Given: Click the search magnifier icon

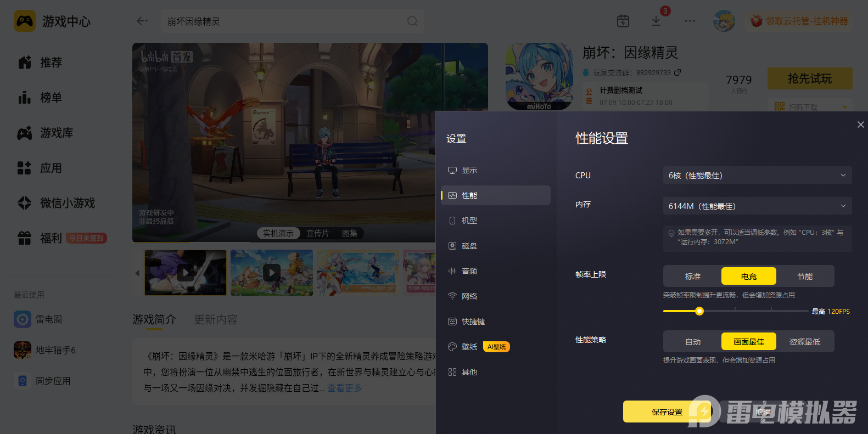Looking at the screenshot, I should pos(412,21).
